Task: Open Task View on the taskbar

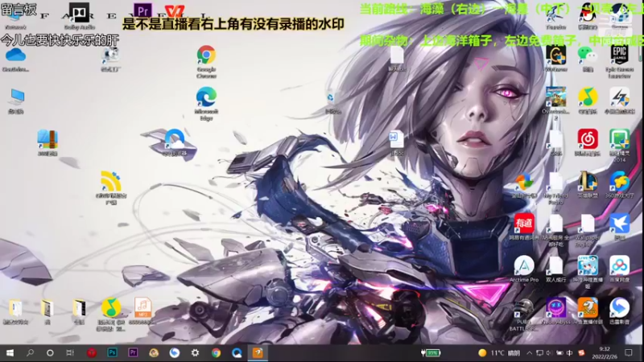Action: pos(70,353)
